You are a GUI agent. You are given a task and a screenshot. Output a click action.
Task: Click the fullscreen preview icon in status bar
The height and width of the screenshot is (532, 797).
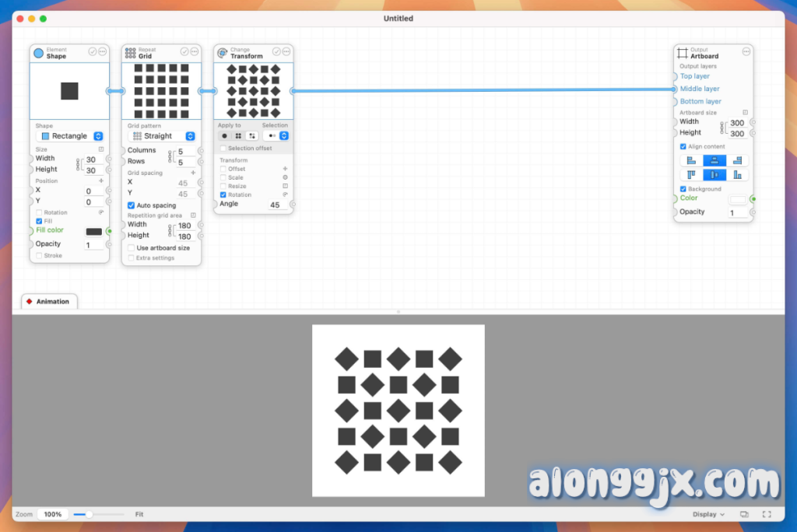click(767, 514)
